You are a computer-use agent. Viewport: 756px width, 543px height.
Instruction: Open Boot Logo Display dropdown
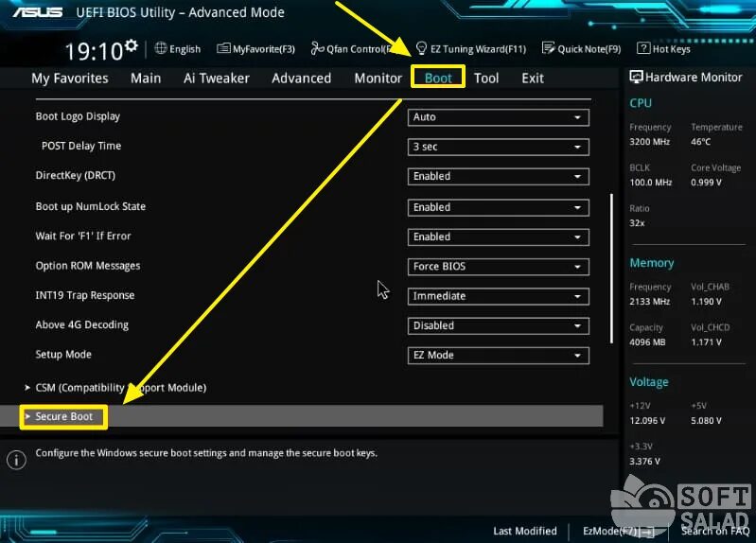pos(498,117)
